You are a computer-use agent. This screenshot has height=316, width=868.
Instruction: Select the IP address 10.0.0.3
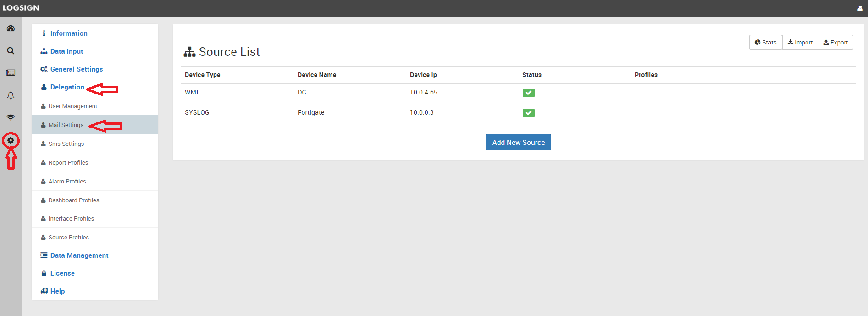[422, 112]
